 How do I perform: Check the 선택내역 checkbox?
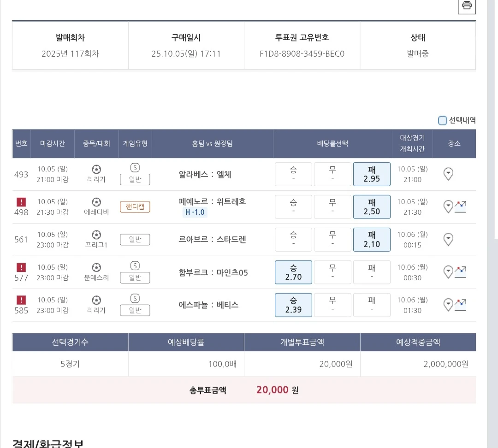442,121
